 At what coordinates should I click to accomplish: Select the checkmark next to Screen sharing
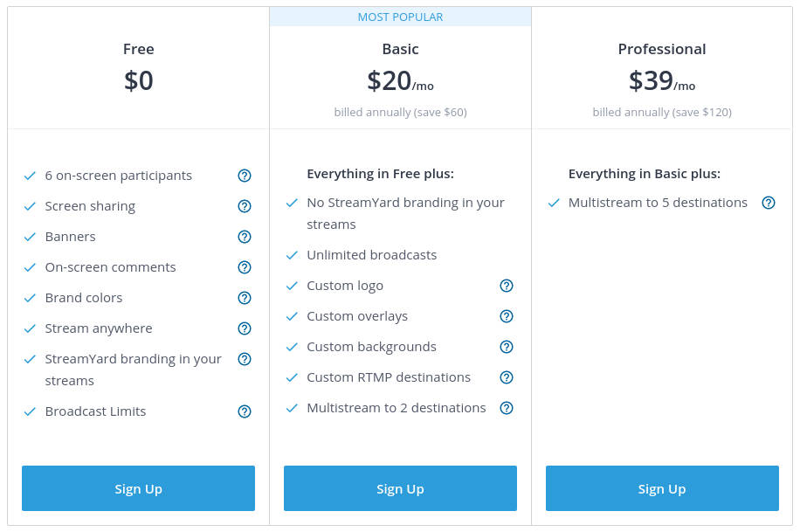30,206
